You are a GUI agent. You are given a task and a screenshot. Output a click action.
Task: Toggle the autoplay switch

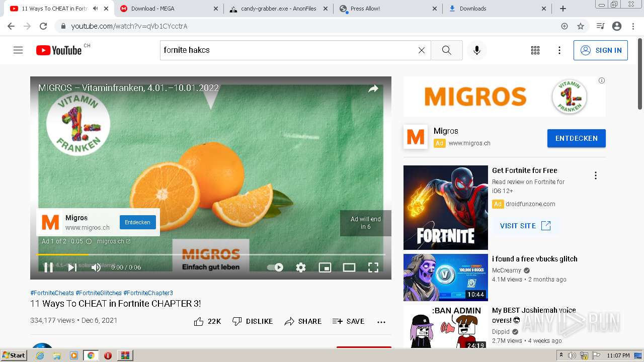275,267
